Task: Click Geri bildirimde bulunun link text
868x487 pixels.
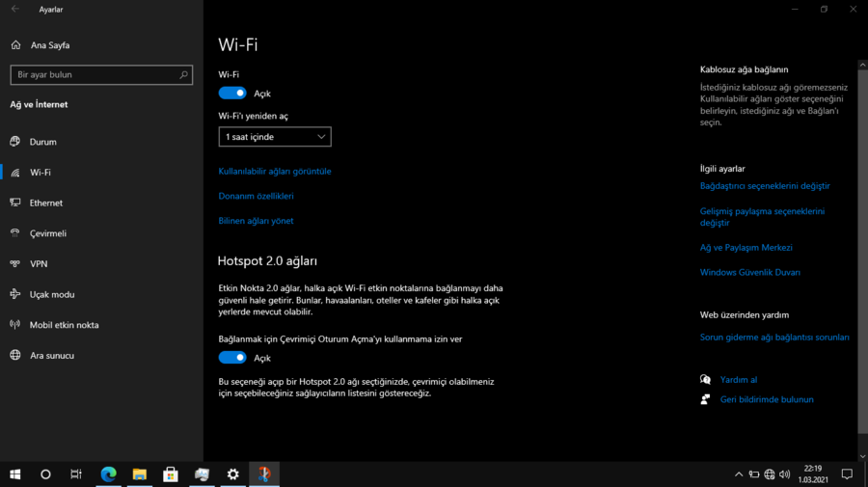Action: coord(767,399)
